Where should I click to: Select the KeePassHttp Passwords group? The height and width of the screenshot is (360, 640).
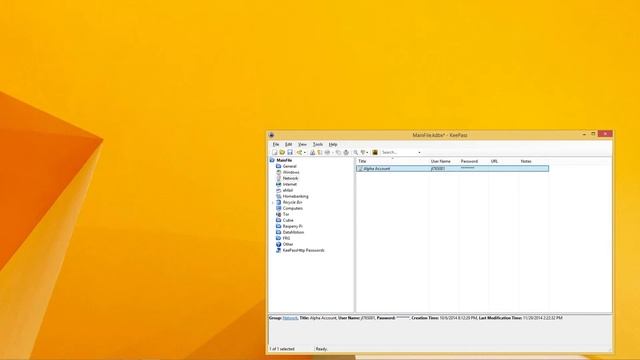(303, 250)
